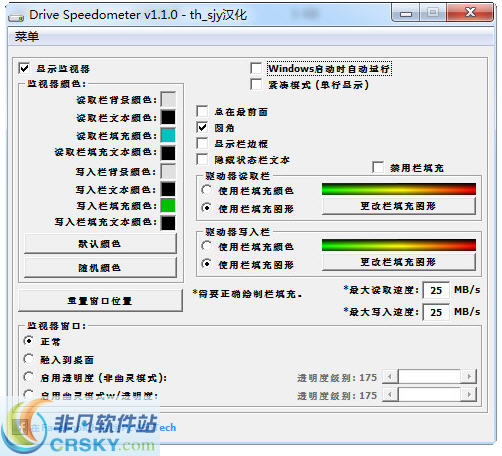Viewport: 502px width, 456px height.
Task: Change 读取栏填充文本颜色 swatch
Action: click(x=168, y=153)
